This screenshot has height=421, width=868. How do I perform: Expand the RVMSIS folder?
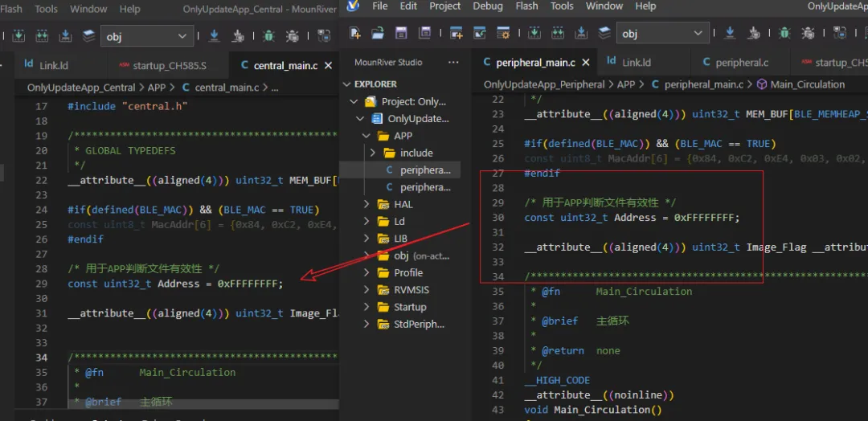[x=366, y=290]
